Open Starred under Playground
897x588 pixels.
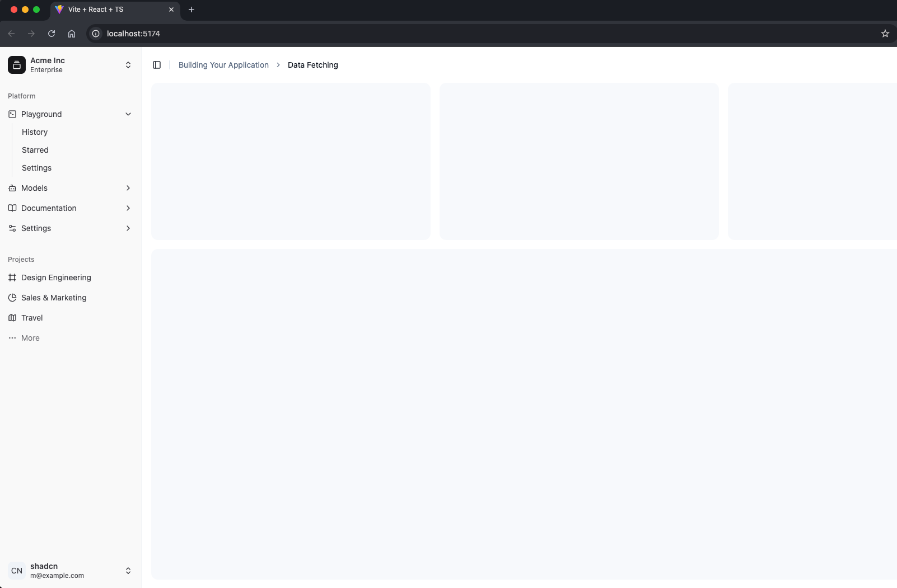tap(35, 150)
